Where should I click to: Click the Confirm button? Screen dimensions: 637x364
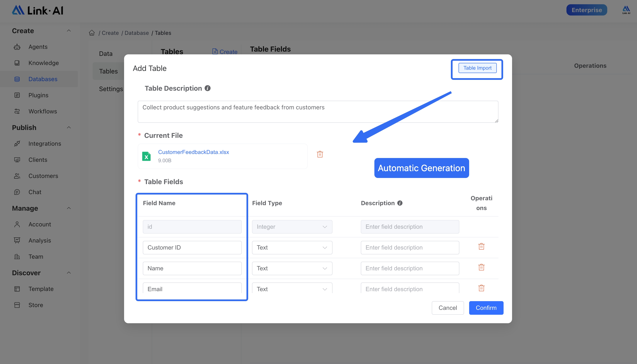pos(486,308)
